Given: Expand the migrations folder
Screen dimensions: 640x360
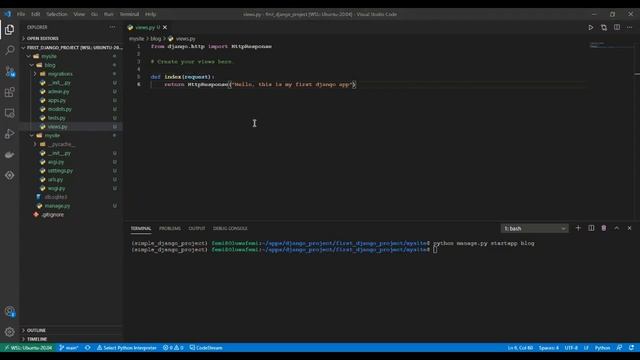Looking at the screenshot, I should point(71,74).
